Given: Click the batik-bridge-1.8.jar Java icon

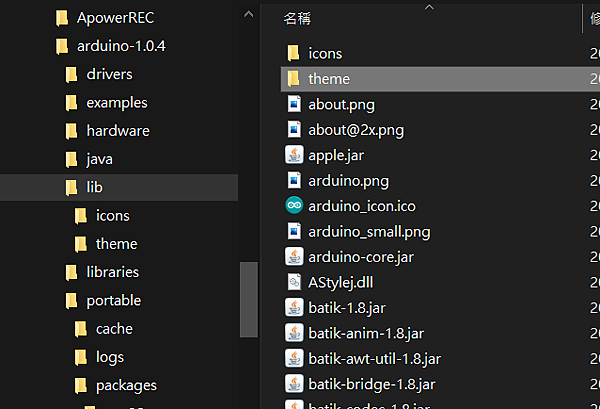Looking at the screenshot, I should (294, 384).
